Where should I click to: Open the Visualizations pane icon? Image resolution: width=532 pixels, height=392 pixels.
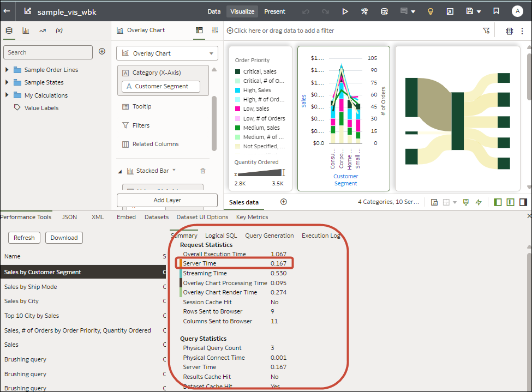pos(26,31)
